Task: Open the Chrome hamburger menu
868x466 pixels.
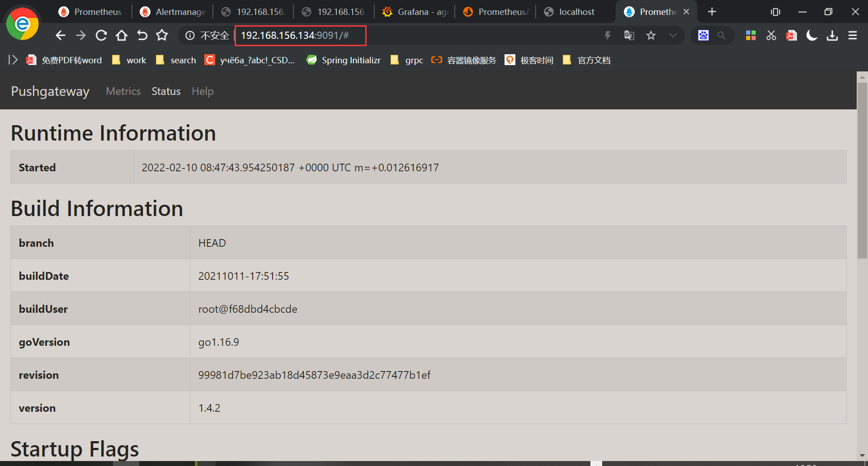Action: (x=853, y=35)
